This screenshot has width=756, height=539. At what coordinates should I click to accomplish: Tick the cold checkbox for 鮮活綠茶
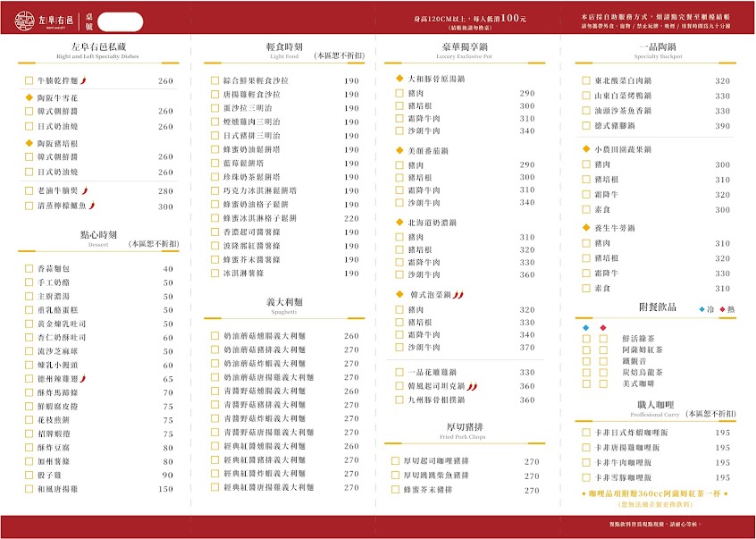pyautogui.click(x=586, y=339)
